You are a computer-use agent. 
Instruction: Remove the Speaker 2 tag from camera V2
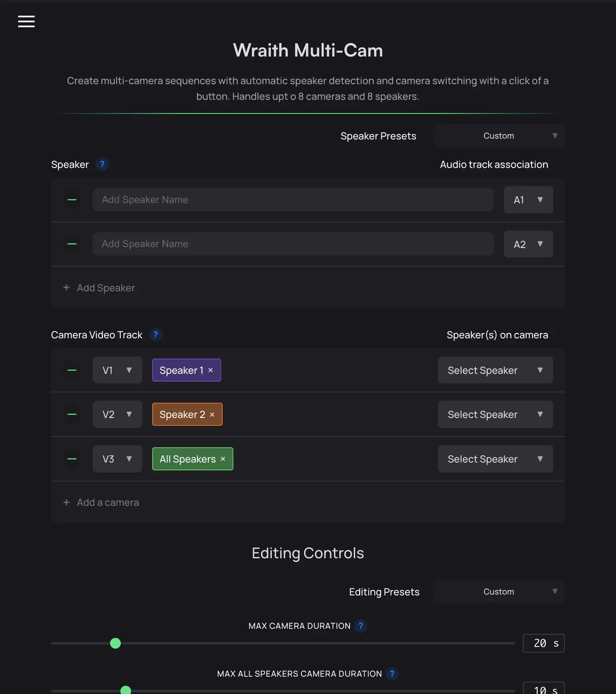tap(212, 414)
